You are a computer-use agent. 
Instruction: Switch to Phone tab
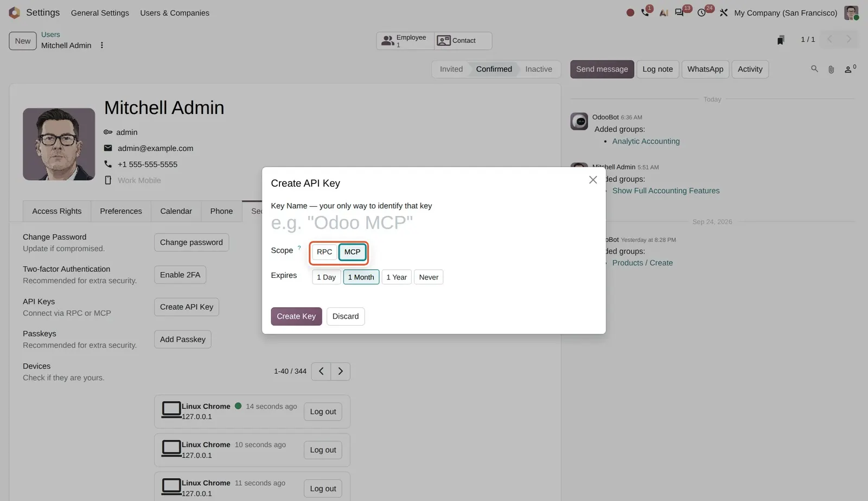pos(221,211)
